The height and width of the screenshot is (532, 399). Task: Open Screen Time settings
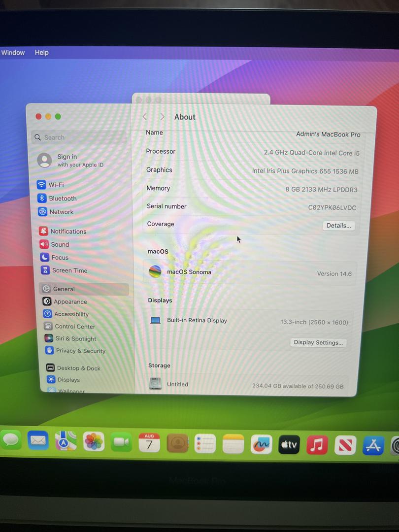coord(69,270)
